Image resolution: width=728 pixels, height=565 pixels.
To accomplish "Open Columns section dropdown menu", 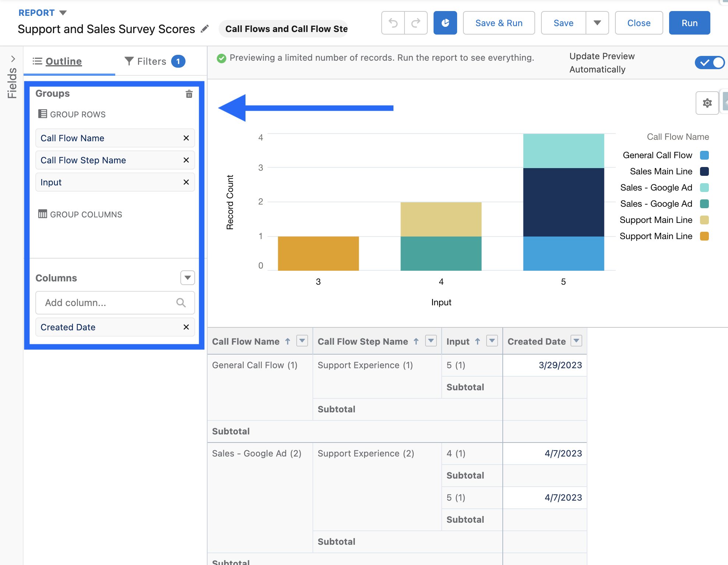I will 187,278.
